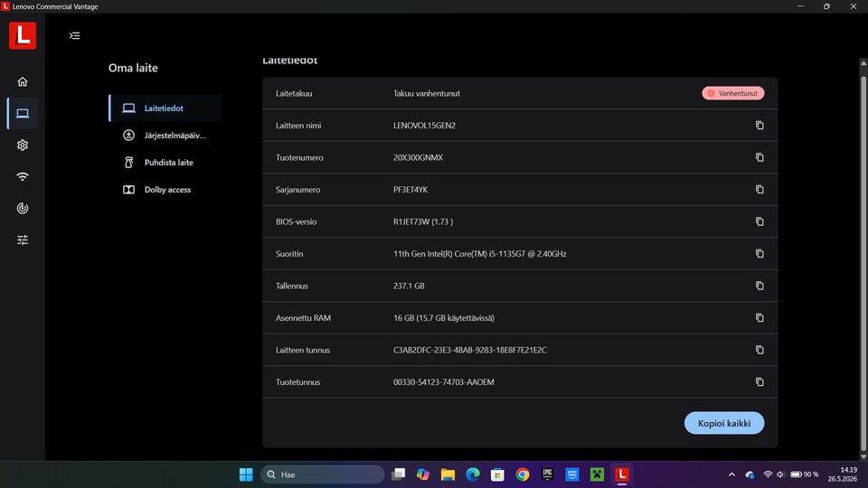This screenshot has width=868, height=488.
Task: Click the scrollbar up arrow
Action: (863, 63)
